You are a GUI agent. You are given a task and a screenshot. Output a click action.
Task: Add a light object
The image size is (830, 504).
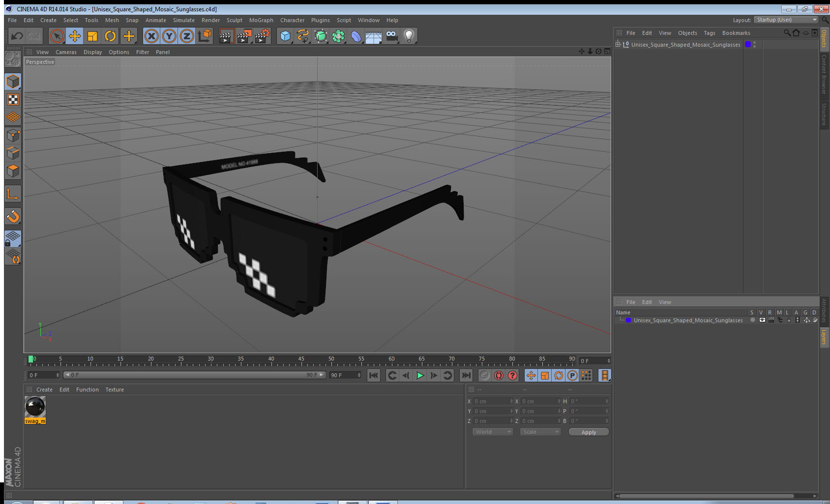[409, 36]
